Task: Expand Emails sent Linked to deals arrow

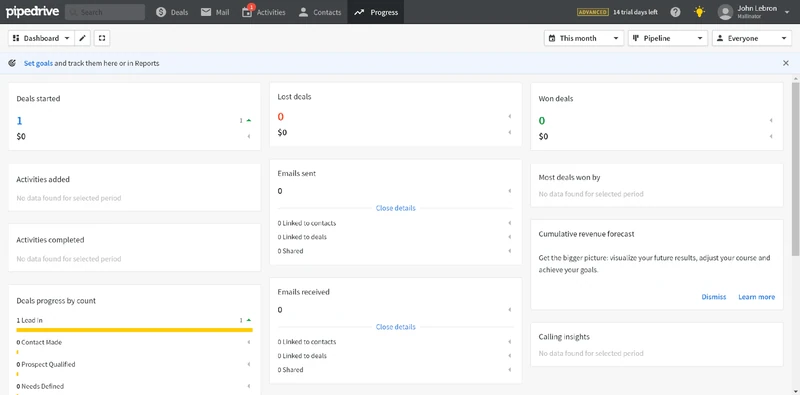Action: (x=510, y=237)
